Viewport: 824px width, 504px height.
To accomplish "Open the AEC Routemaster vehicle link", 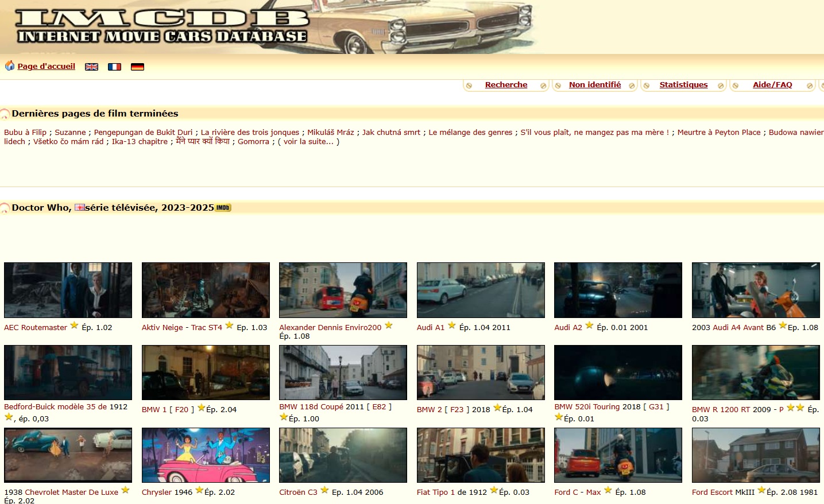I will 36,328.
